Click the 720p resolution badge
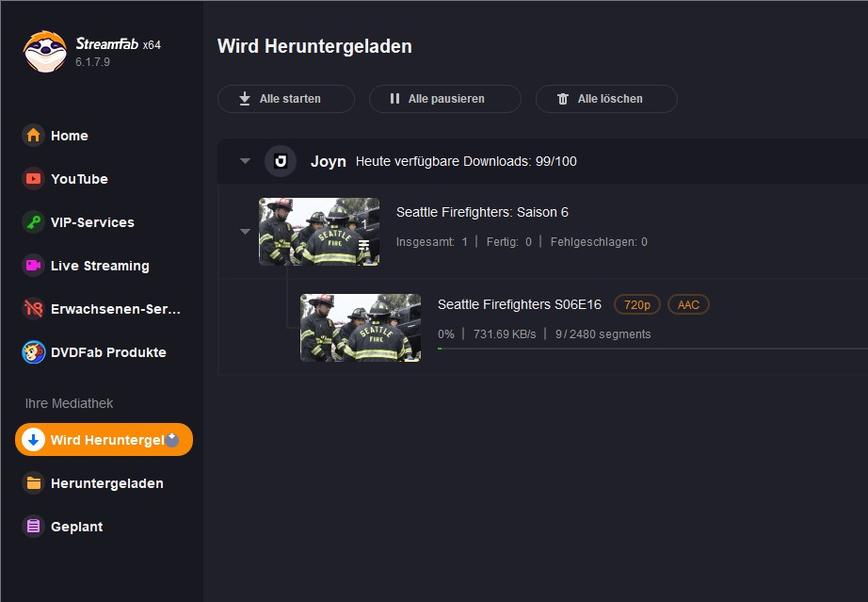 (x=637, y=304)
